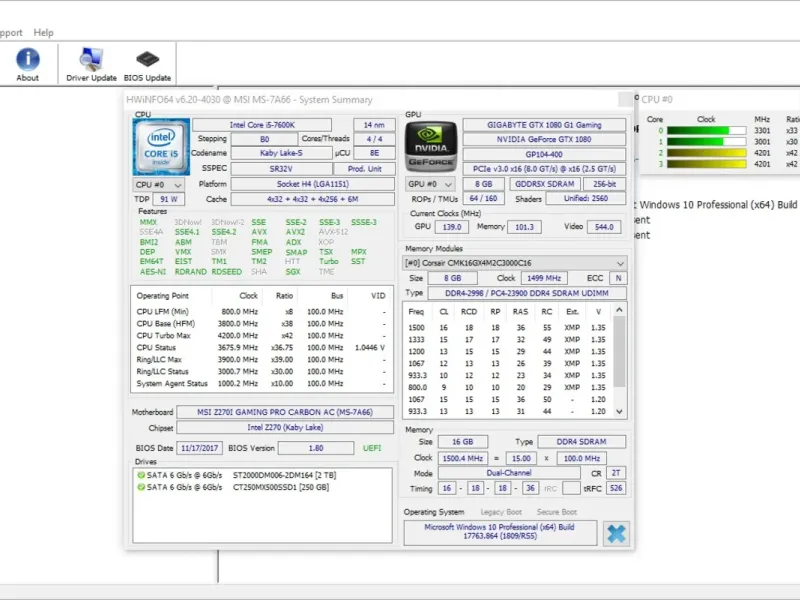Open the Help menu
This screenshot has width=800, height=600.
[43, 33]
